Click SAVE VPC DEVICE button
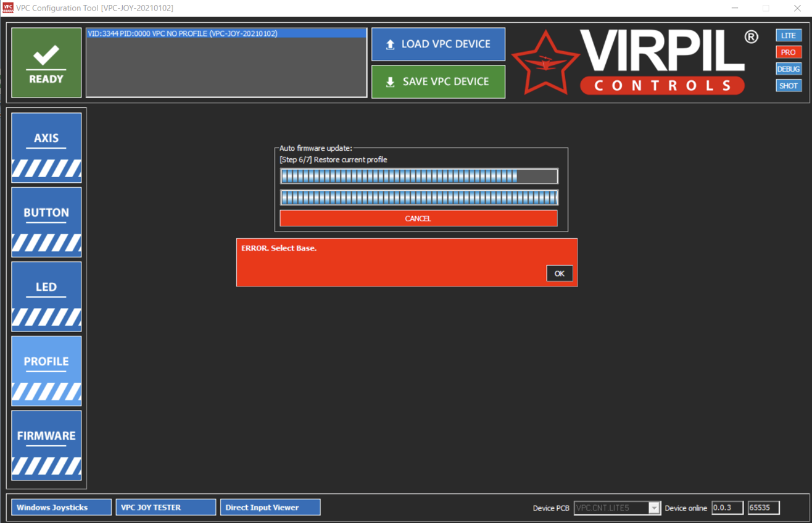Image resolution: width=812 pixels, height=523 pixels. pyautogui.click(x=438, y=82)
